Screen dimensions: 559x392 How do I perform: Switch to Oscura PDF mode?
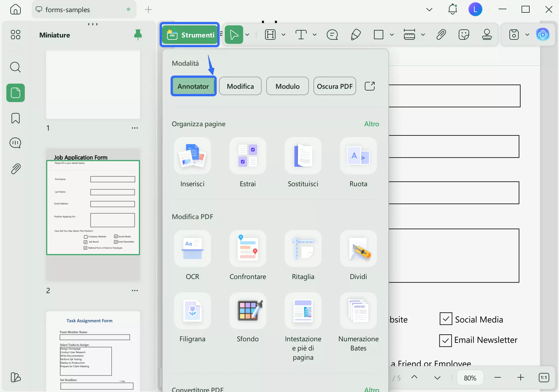tap(335, 86)
